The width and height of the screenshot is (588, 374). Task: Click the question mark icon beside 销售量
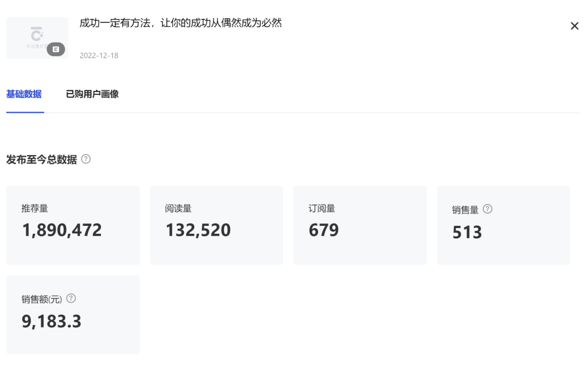(x=487, y=209)
